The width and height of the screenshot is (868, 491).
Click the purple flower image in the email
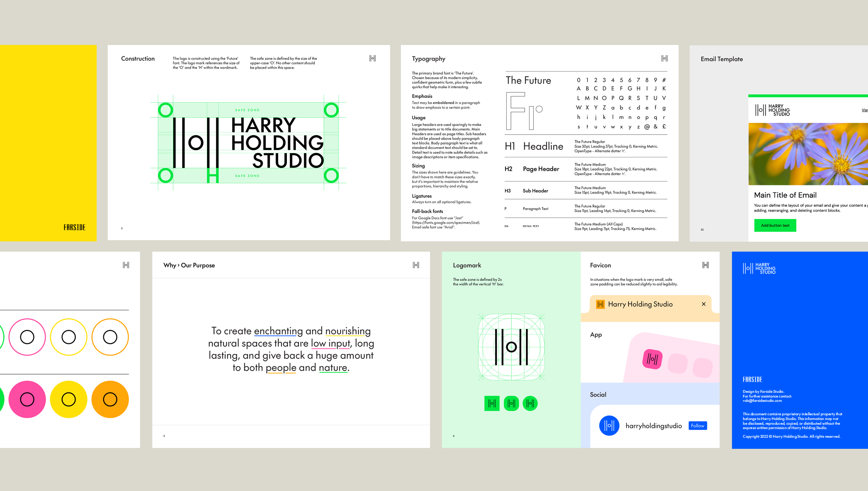click(808, 154)
